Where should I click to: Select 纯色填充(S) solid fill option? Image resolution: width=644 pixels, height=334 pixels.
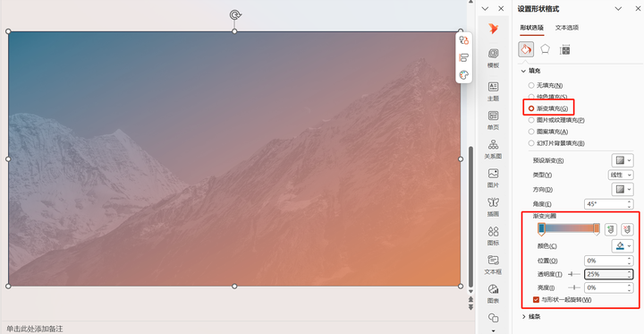[547, 97]
